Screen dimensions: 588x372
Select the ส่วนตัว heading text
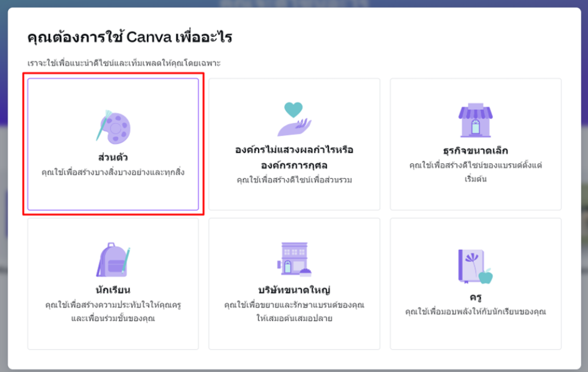pos(113,157)
